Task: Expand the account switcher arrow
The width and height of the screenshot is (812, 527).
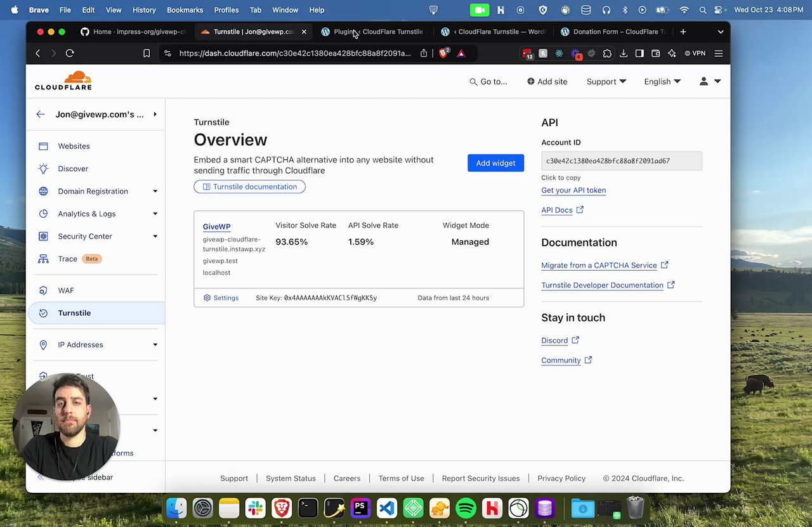Action: tap(155, 114)
